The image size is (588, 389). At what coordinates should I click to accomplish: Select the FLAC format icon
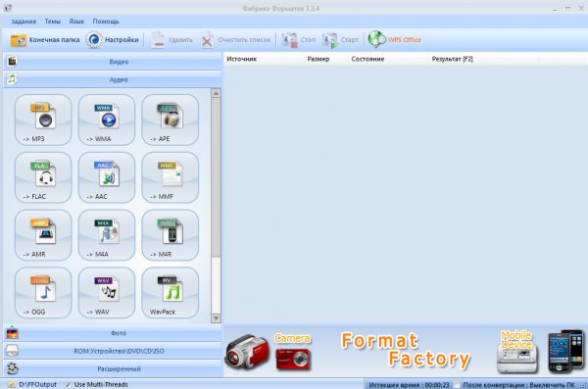tap(43, 177)
